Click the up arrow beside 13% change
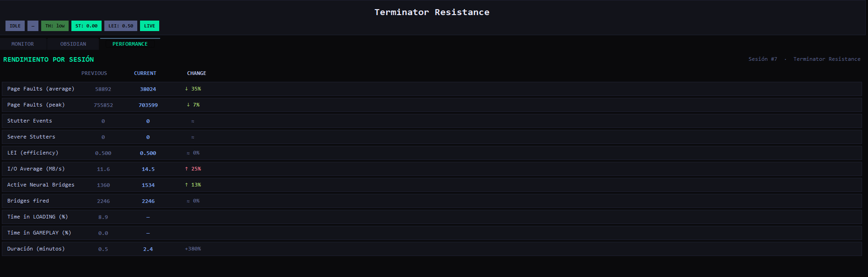Image resolution: width=868 pixels, height=277 pixels. [187, 185]
